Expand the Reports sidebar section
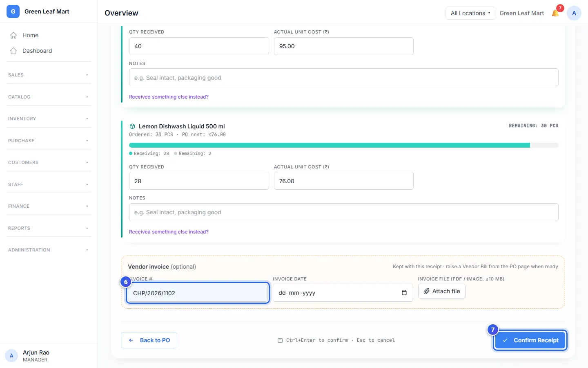This screenshot has width=588, height=368. pos(49,228)
